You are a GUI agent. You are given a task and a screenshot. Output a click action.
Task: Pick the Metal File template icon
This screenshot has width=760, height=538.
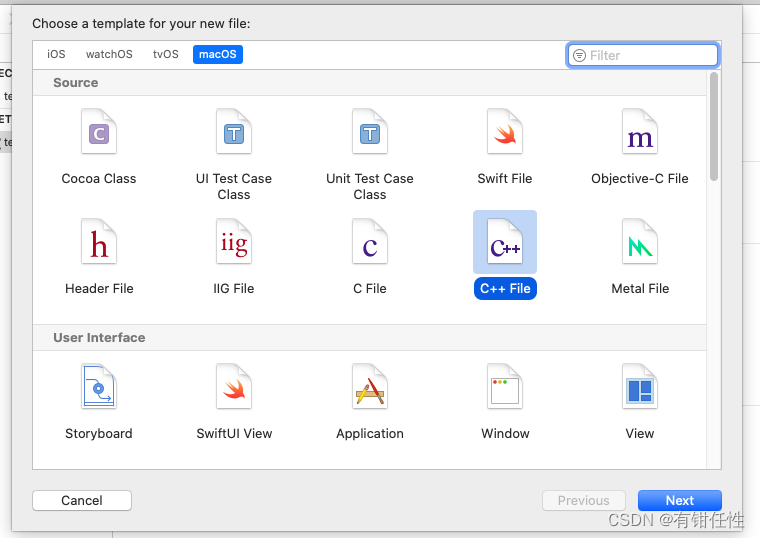[x=640, y=241]
